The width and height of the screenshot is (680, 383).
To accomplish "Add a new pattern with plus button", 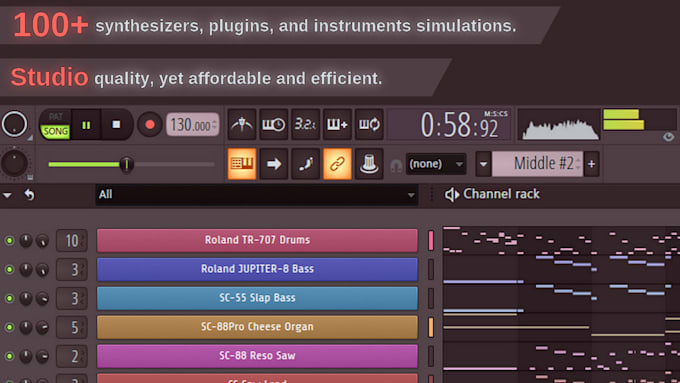I will point(592,164).
